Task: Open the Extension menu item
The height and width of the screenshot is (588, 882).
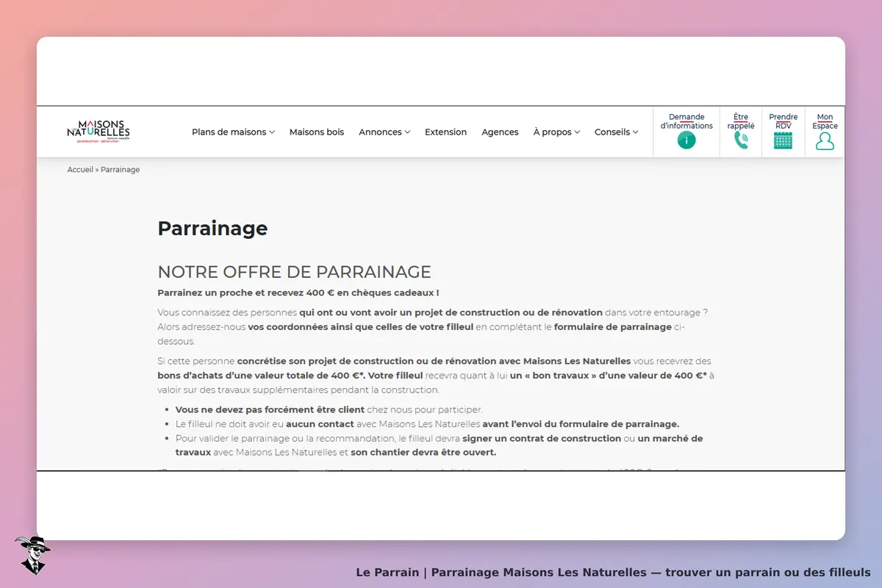Action: click(x=445, y=132)
